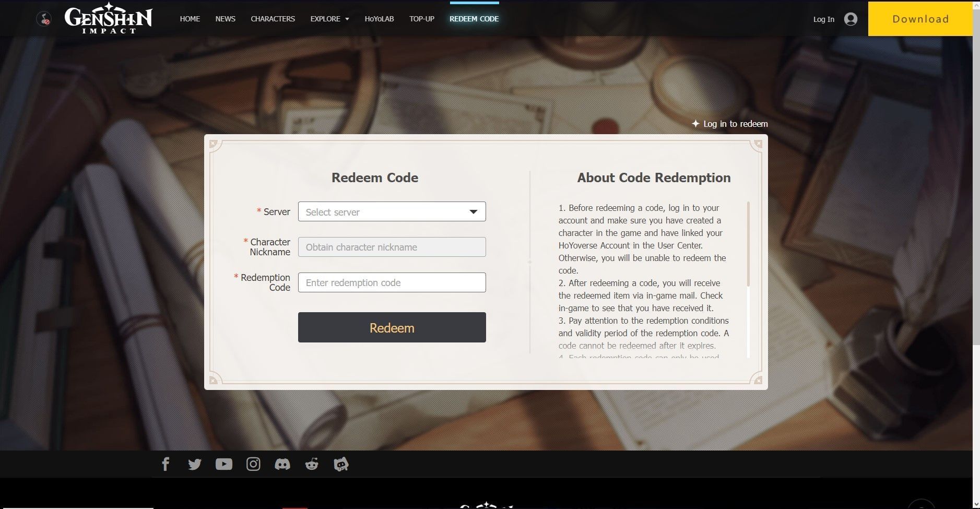Go to the CHARACTERS page

pos(273,19)
